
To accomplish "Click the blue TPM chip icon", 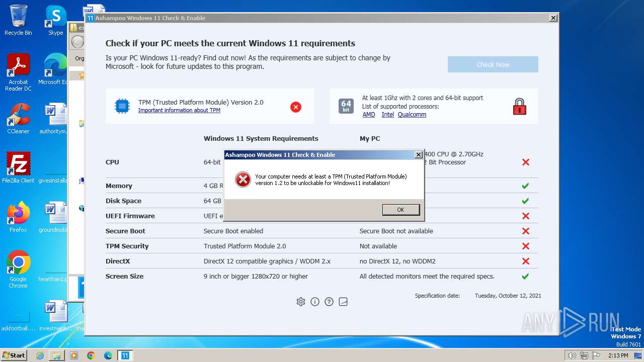I will (122, 106).
